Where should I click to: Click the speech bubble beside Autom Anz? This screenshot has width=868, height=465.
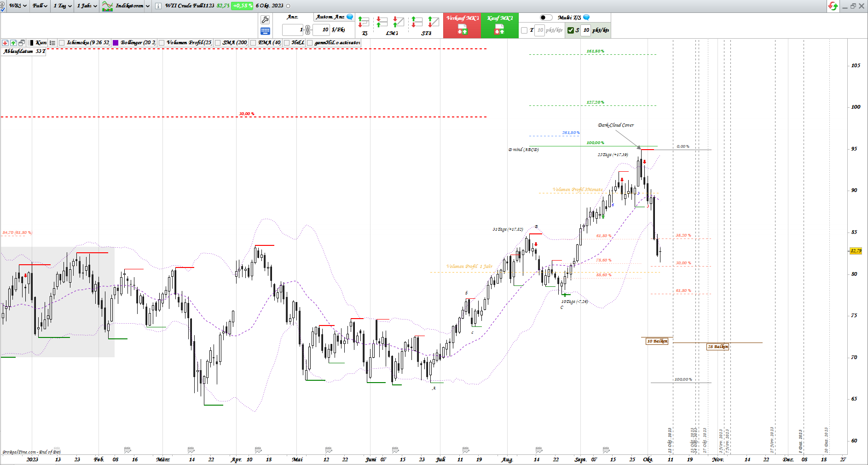(x=350, y=17)
